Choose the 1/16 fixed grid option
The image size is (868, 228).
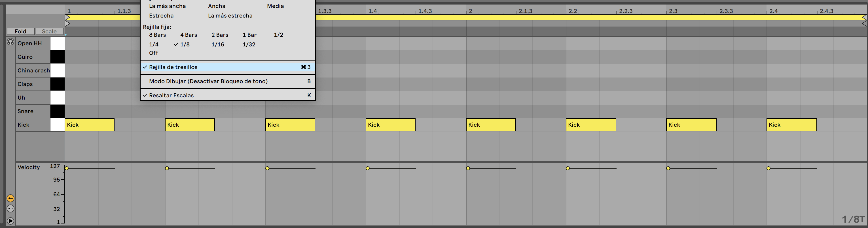pos(218,44)
